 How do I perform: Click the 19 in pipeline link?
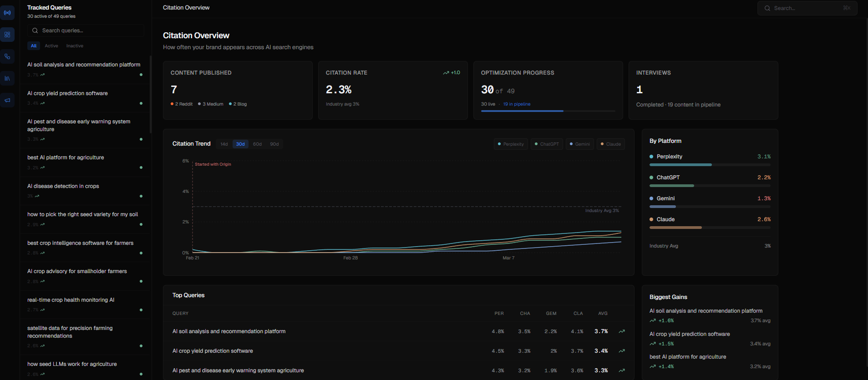coord(517,104)
